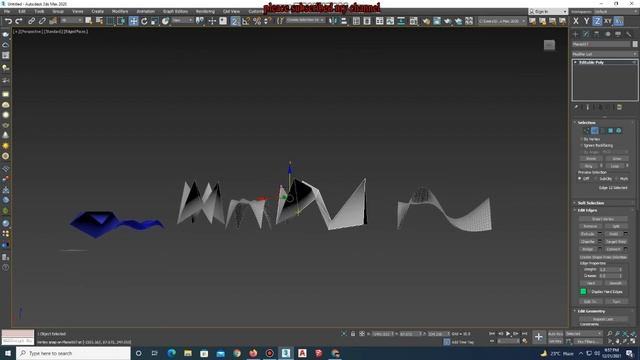Open the Utilities panel wrench tab

[x=629, y=34]
